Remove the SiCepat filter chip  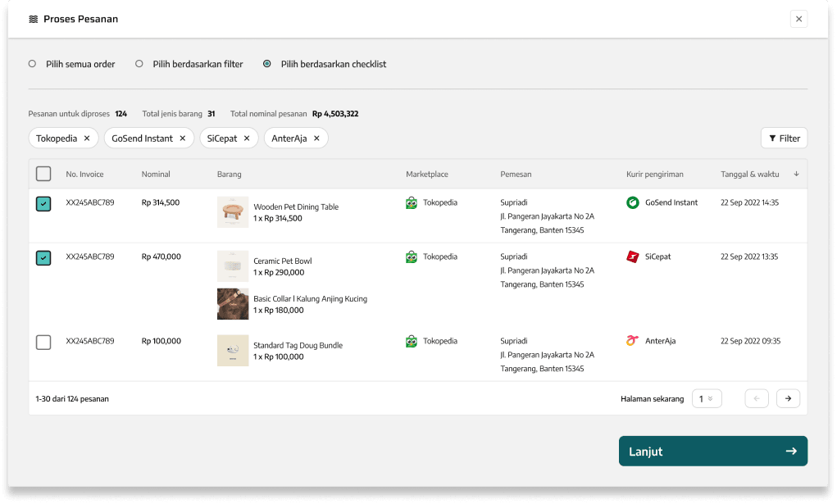click(x=246, y=138)
